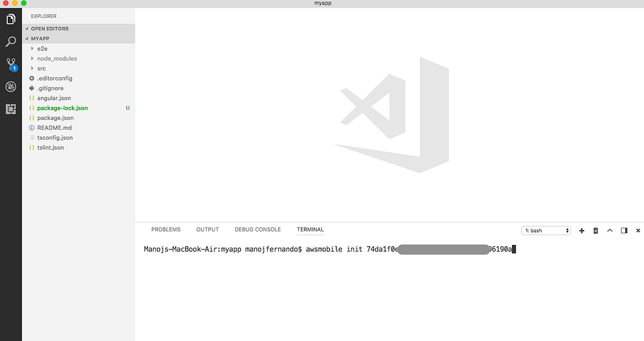Open the Debug view in activity bar
644x341 pixels.
coord(11,87)
